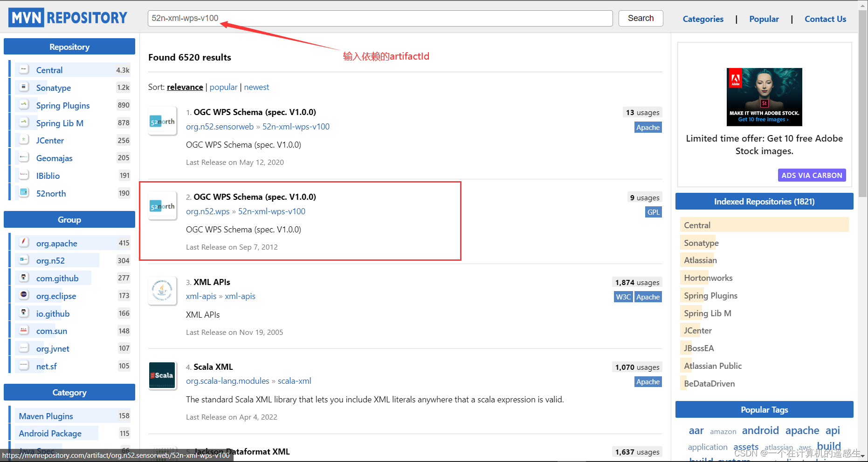The image size is (868, 462).
Task: Sort results by relevance
Action: (185, 87)
